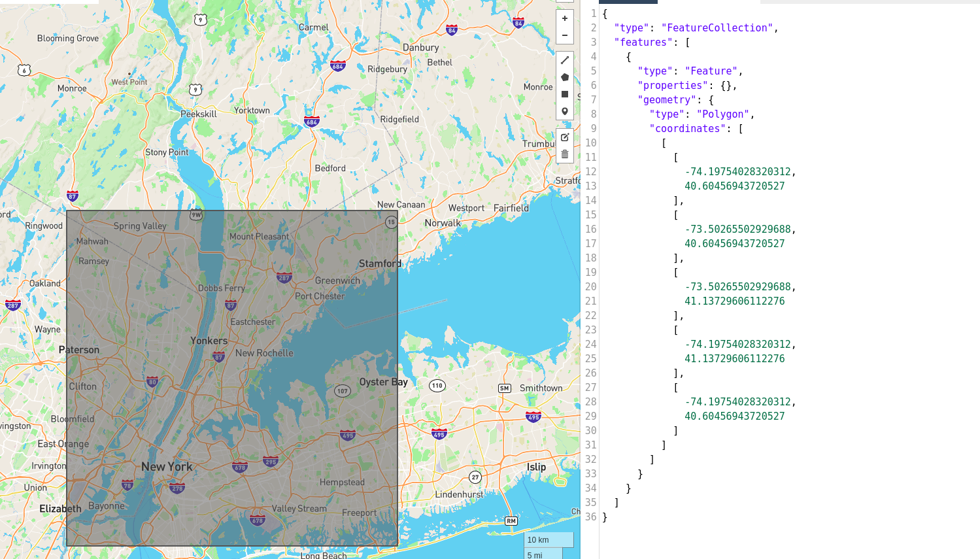Activate the edit layers tool

pos(565,137)
